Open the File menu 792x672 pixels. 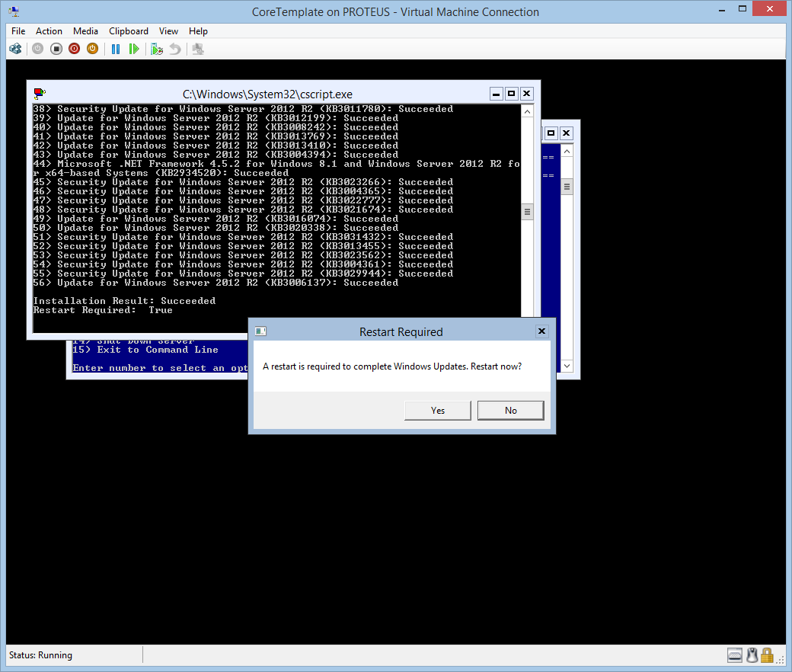click(x=18, y=31)
